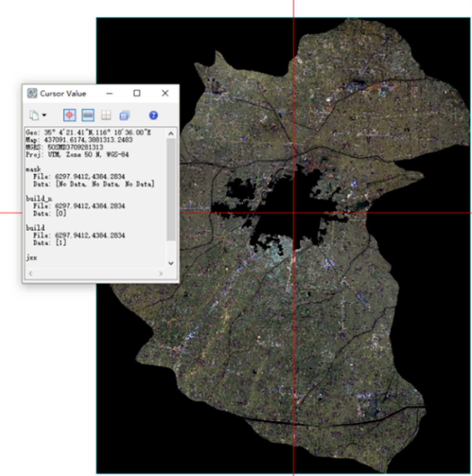Click the Proj UTM Zone 50 N line
The image size is (472, 476).
77,155
